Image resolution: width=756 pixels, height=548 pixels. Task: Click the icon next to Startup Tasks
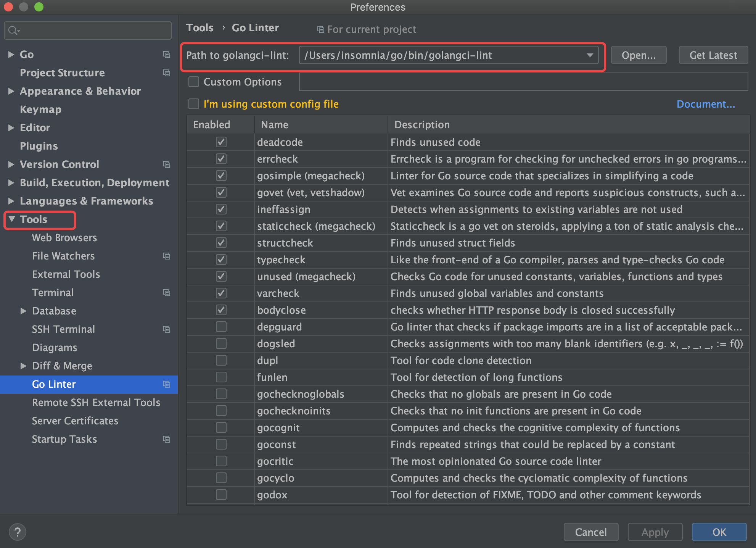(x=167, y=439)
